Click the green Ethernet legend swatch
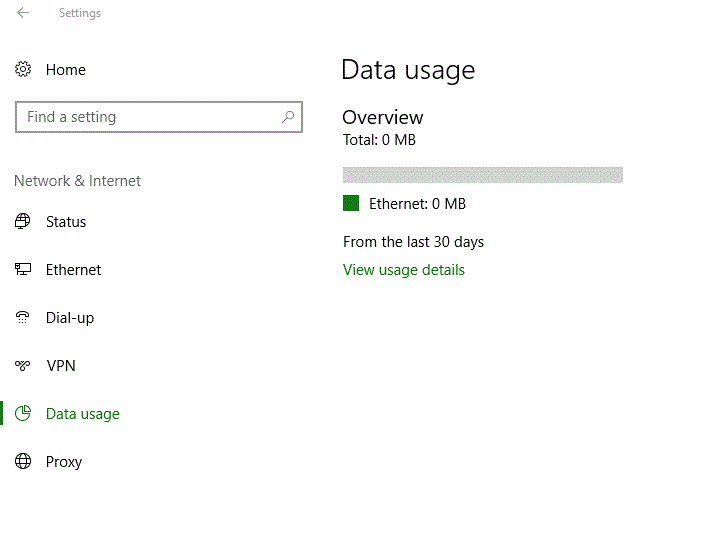This screenshot has width=702, height=554. [351, 203]
